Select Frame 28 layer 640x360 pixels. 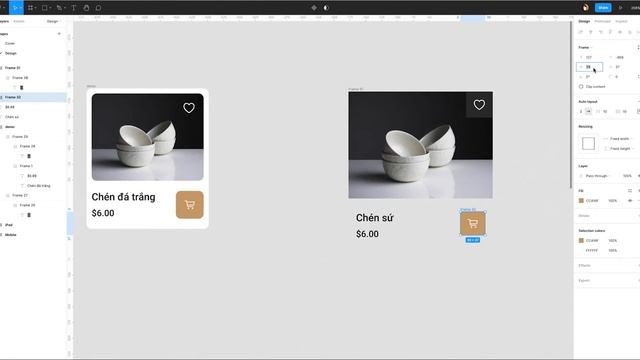point(27,146)
